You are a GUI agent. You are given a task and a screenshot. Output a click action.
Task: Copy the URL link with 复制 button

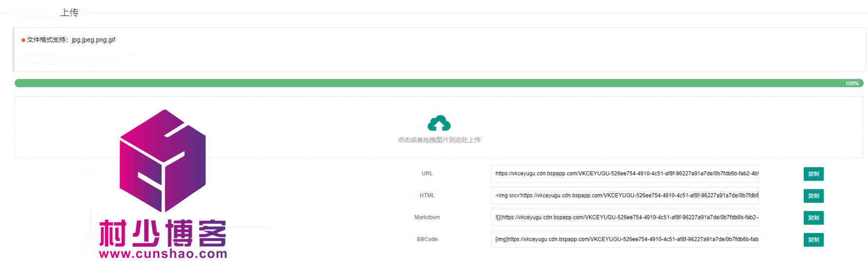[x=813, y=174]
